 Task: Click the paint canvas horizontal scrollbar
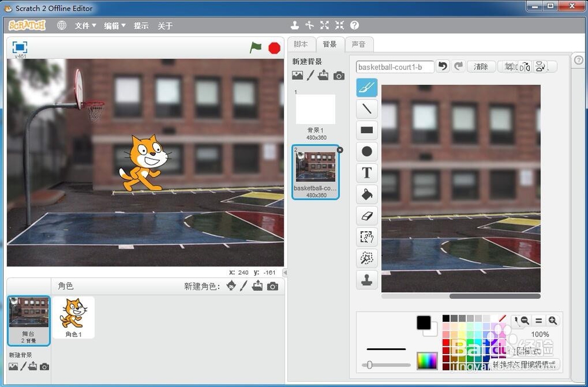(495, 296)
